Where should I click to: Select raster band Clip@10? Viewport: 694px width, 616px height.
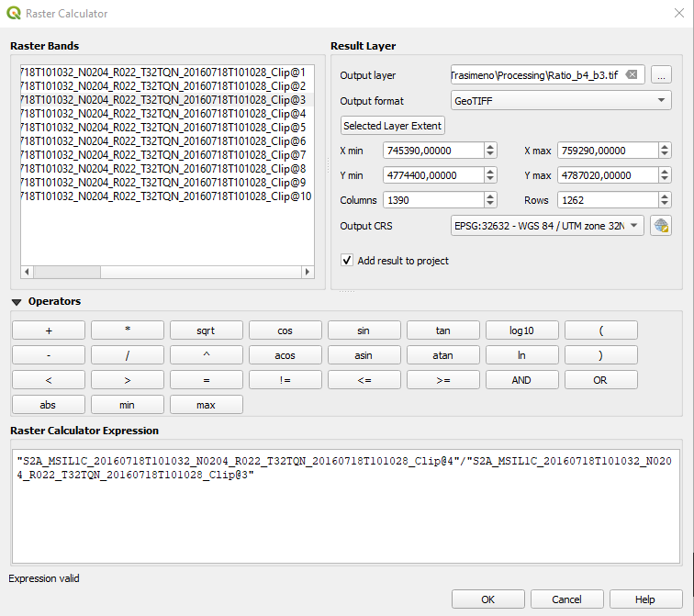(167, 196)
